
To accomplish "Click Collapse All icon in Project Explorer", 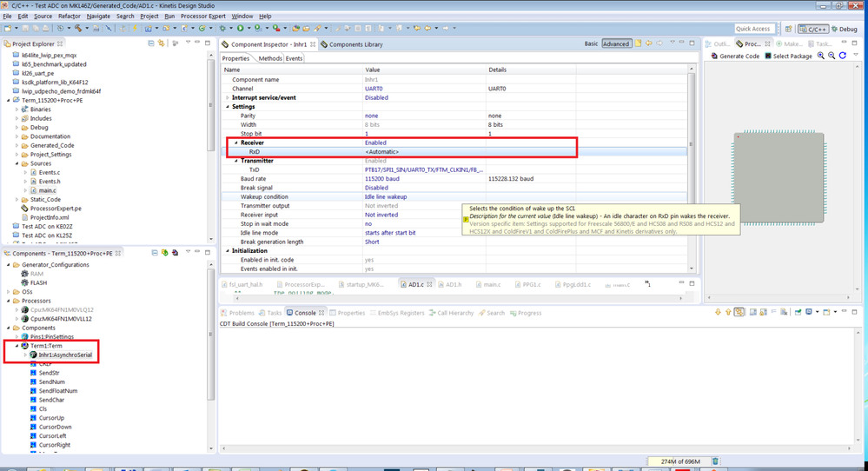I will click(x=151, y=43).
